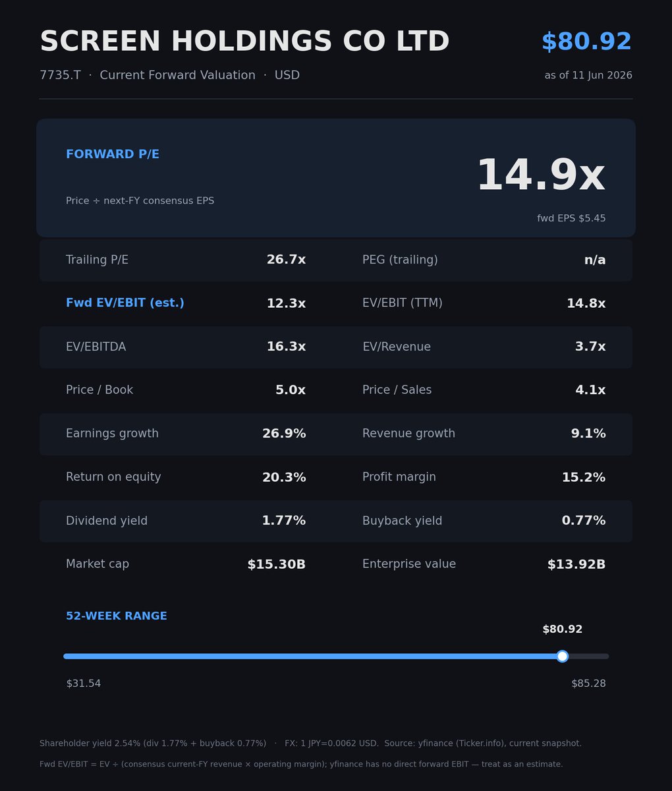Click the 'fwd EPS $5.45' note

click(571, 218)
